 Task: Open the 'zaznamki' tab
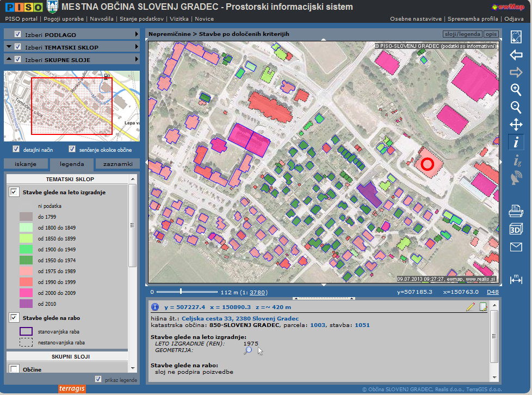click(x=117, y=164)
